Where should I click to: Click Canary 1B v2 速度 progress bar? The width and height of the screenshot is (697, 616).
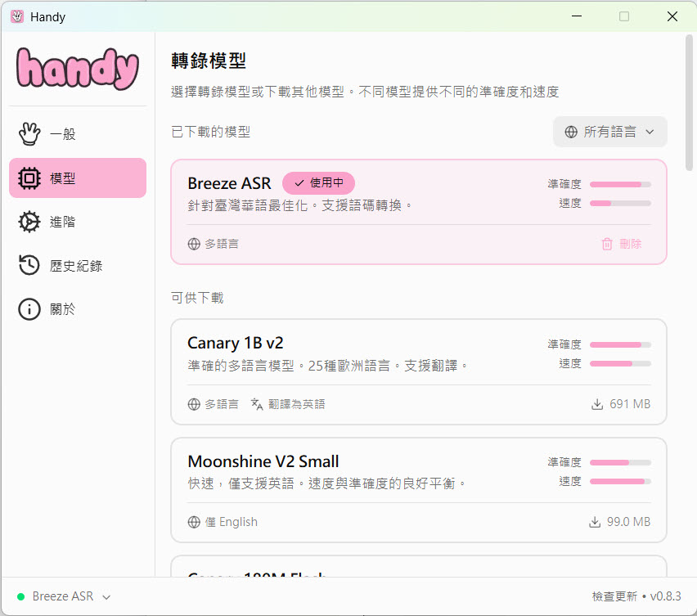(620, 363)
